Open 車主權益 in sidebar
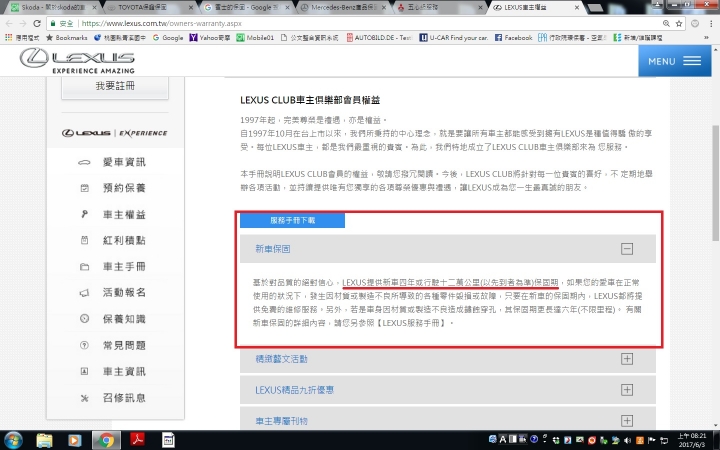Screen dimensions: 720x450 click(124, 214)
